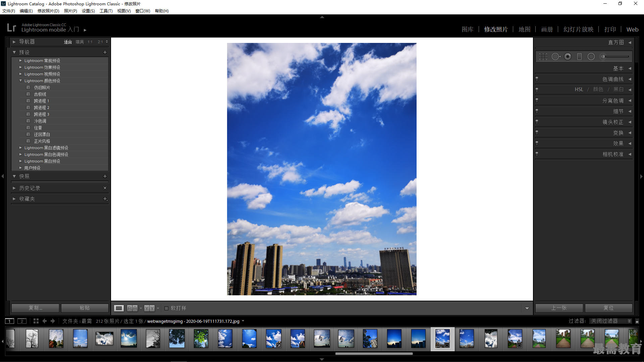Expand Lightroom 黑白滤镜预设 folder

pos(20,148)
